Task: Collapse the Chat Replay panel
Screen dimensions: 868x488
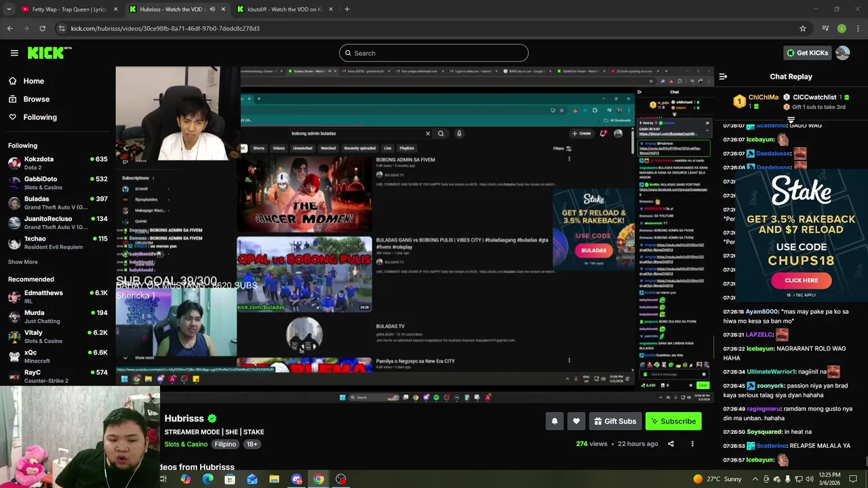Action: [x=723, y=77]
